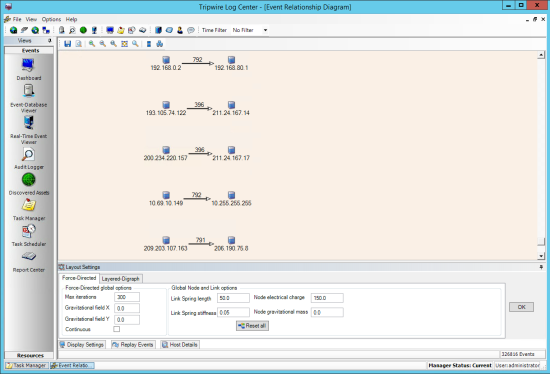
Task: Select node 10.255.255.255 in diagram
Action: click(231, 199)
